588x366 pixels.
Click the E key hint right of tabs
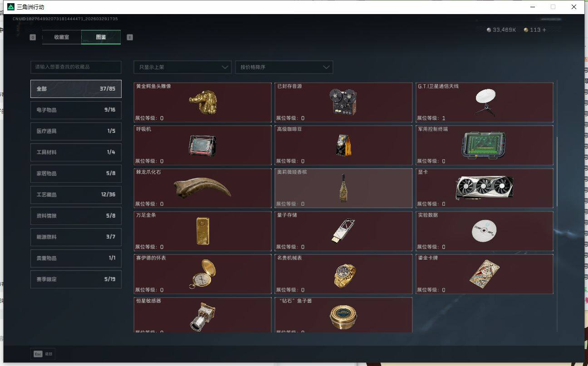(x=130, y=37)
